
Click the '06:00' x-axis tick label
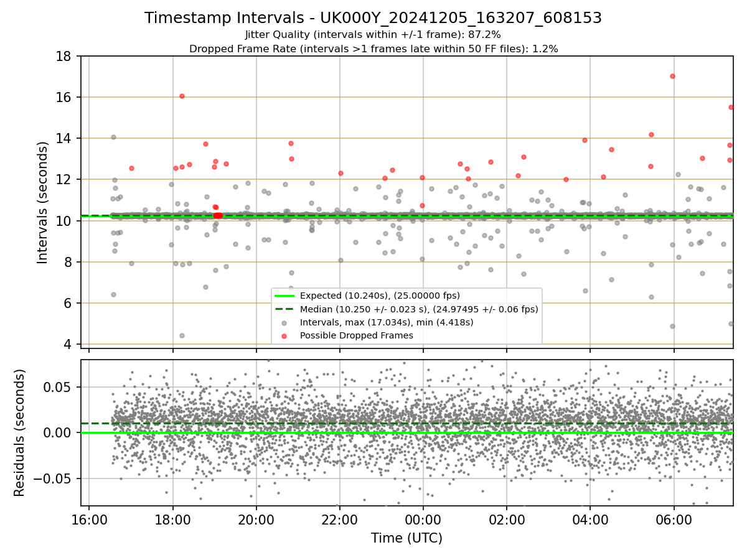pos(674,519)
